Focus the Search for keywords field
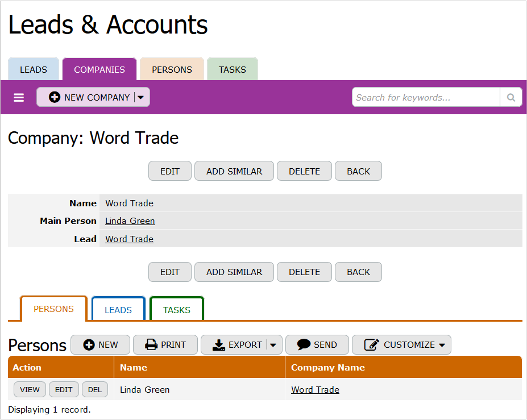 426,97
